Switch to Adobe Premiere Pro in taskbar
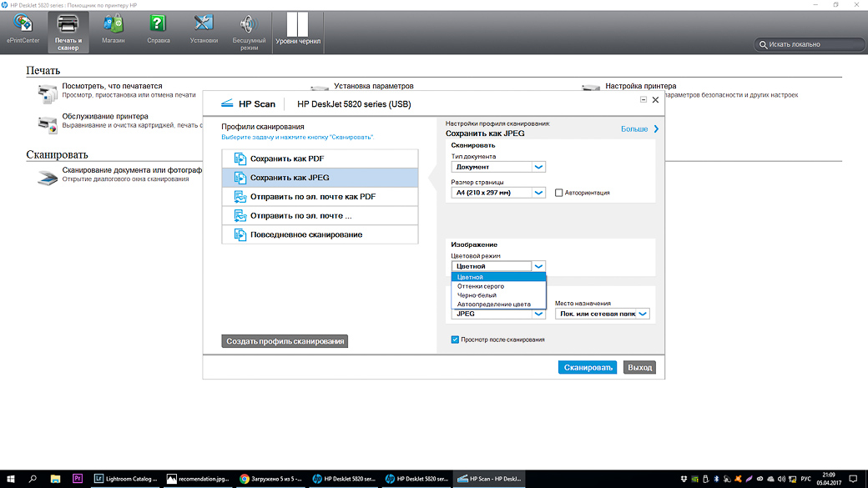The image size is (868, 488). tap(78, 479)
